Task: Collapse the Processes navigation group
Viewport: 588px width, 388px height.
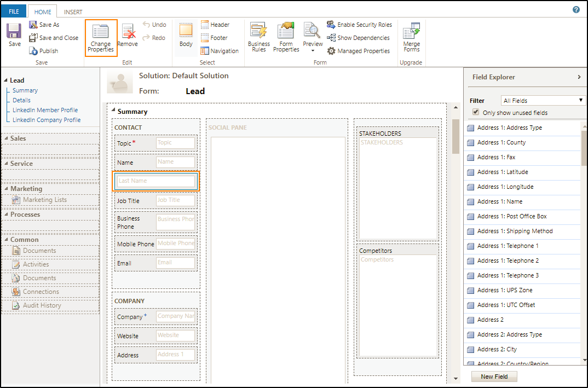Action: click(7, 215)
